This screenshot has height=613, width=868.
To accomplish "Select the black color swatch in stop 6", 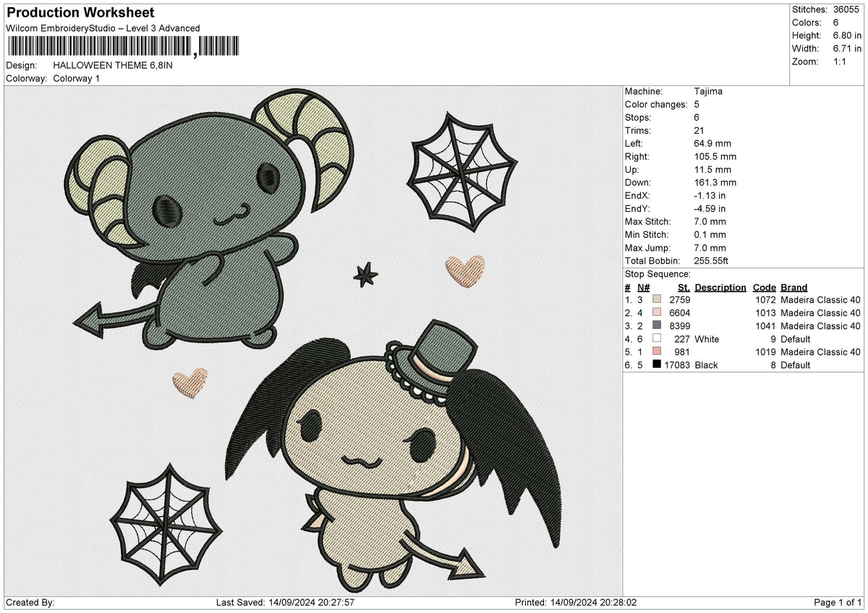I will [656, 365].
